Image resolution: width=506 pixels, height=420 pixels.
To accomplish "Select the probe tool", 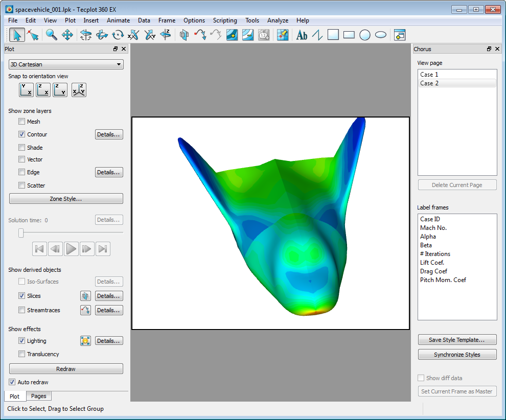I will point(283,35).
